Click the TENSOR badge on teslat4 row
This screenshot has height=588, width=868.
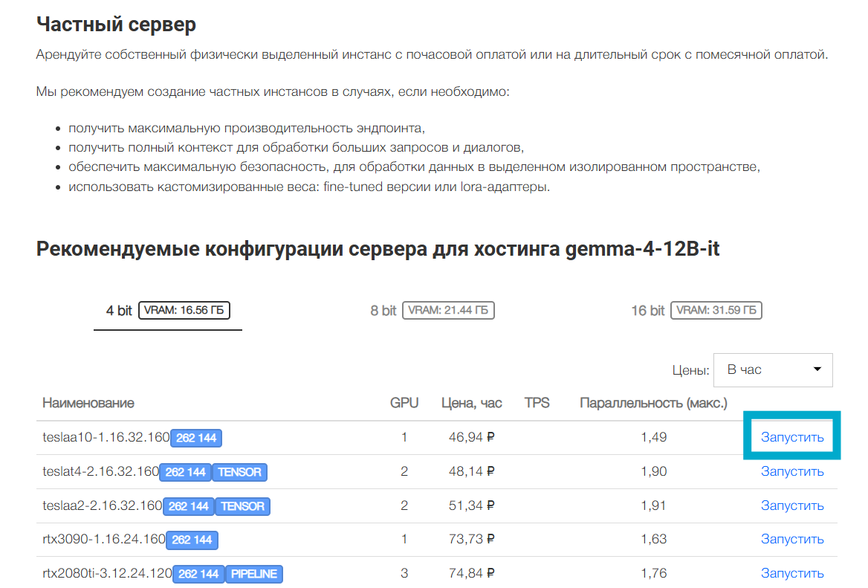pyautogui.click(x=239, y=472)
